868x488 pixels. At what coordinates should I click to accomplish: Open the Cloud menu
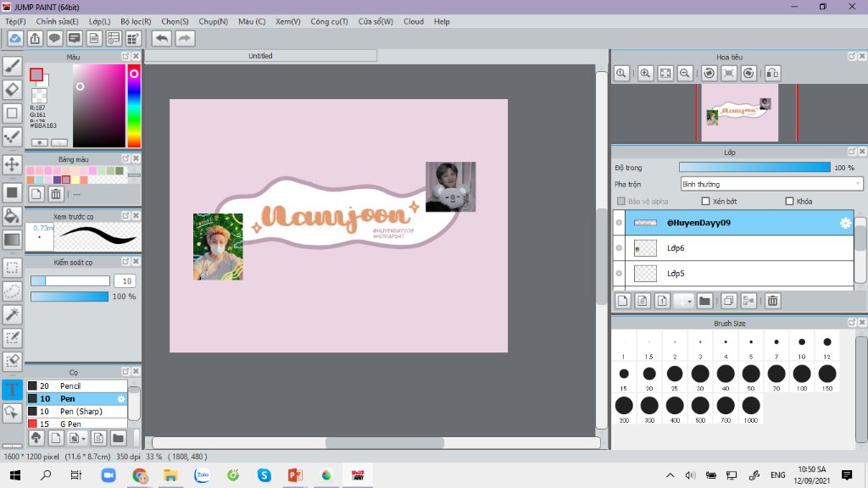[414, 21]
